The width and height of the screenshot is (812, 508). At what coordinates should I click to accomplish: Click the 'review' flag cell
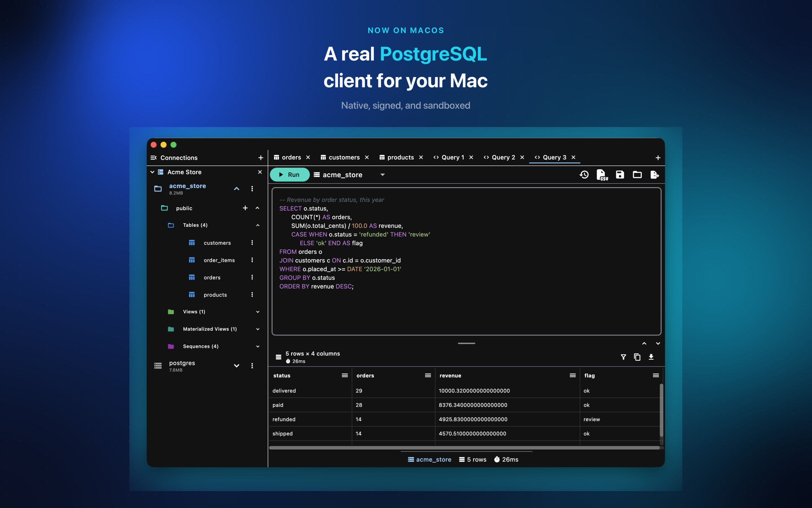click(x=620, y=419)
